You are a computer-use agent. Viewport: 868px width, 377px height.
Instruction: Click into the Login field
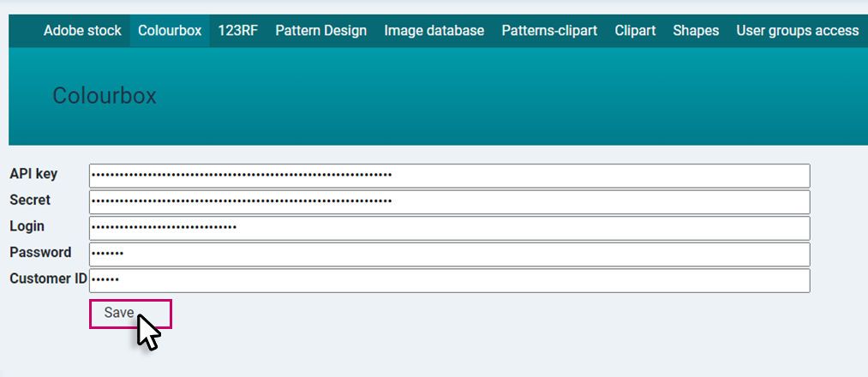coord(450,228)
